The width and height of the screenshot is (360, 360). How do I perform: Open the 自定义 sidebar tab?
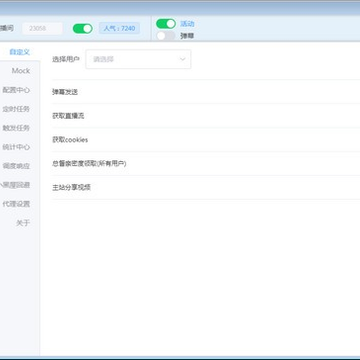pos(20,52)
